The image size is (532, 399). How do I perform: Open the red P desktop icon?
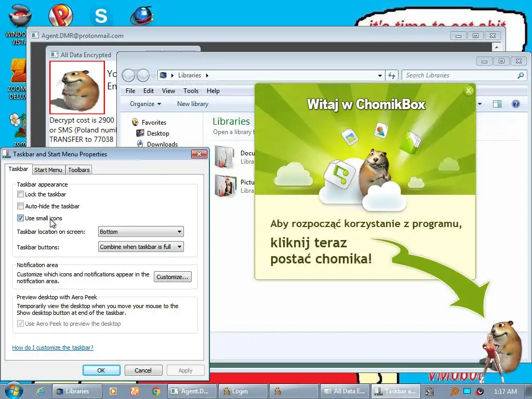[61, 15]
